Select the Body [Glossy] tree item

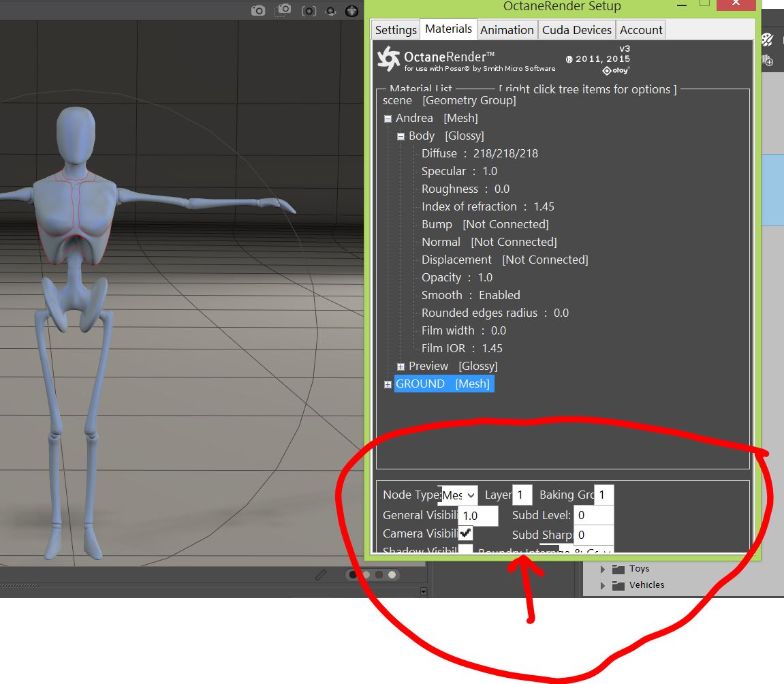pos(446,136)
